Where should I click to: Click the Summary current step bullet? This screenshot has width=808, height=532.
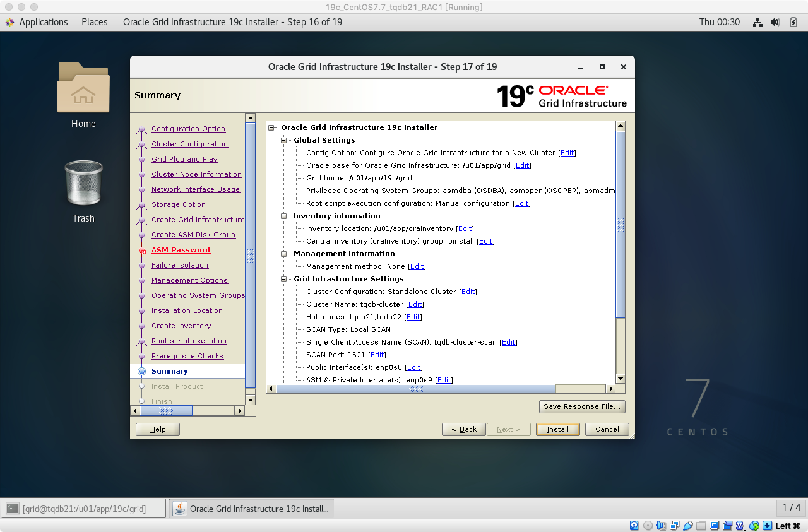pos(142,372)
